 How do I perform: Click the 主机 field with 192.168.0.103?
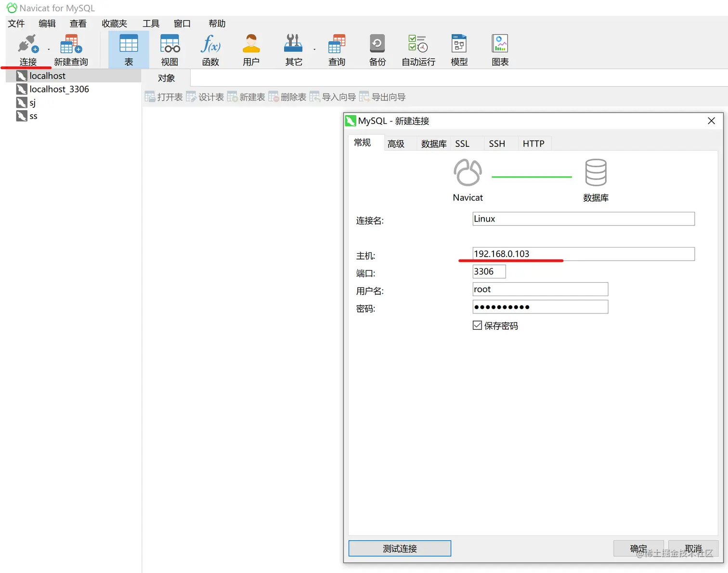pos(584,254)
